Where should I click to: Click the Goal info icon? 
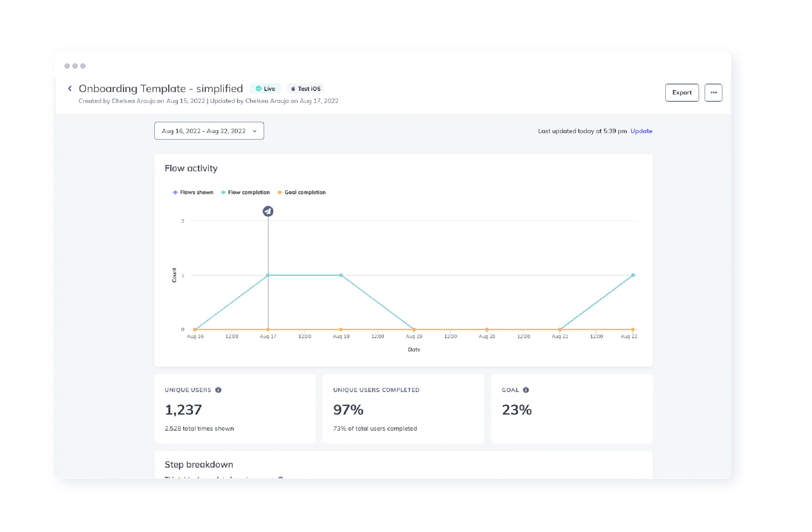pos(526,390)
